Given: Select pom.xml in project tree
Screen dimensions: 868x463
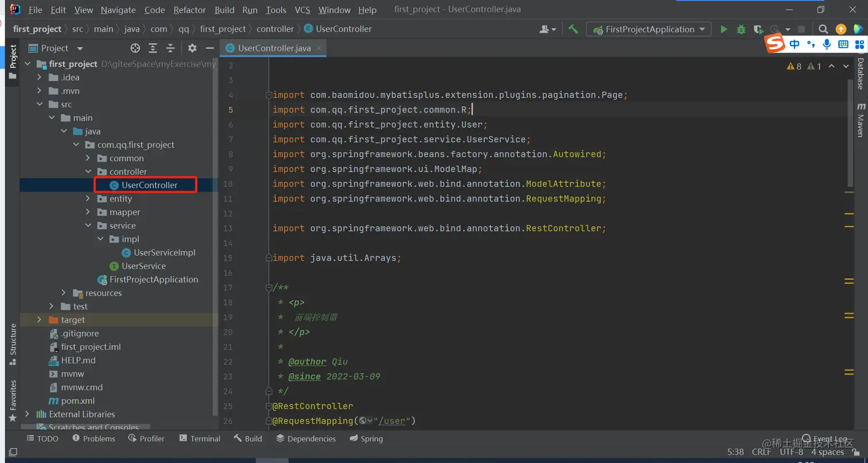Looking at the screenshot, I should point(71,401).
